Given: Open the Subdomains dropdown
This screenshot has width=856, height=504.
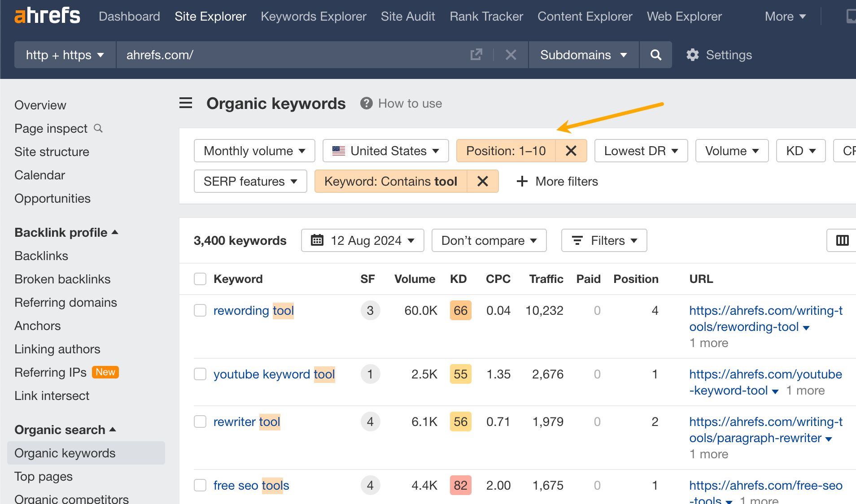Looking at the screenshot, I should tap(582, 55).
